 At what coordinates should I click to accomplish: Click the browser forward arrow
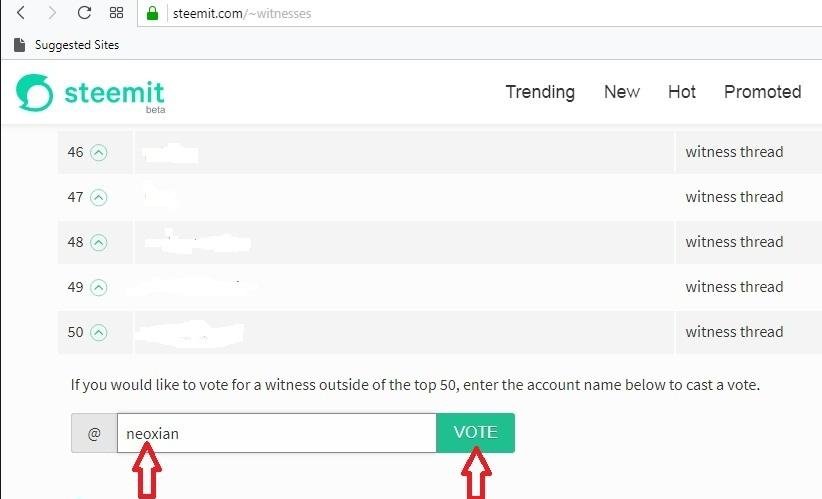[x=52, y=13]
